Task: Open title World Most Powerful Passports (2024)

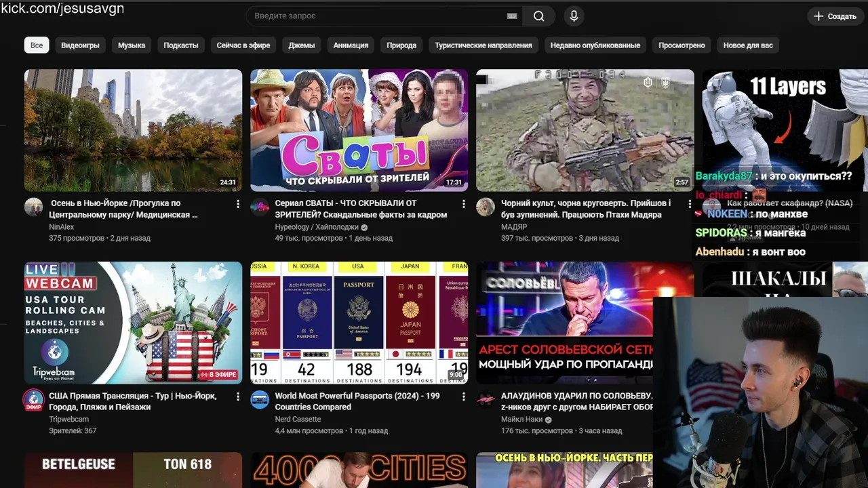Action: pyautogui.click(x=357, y=401)
